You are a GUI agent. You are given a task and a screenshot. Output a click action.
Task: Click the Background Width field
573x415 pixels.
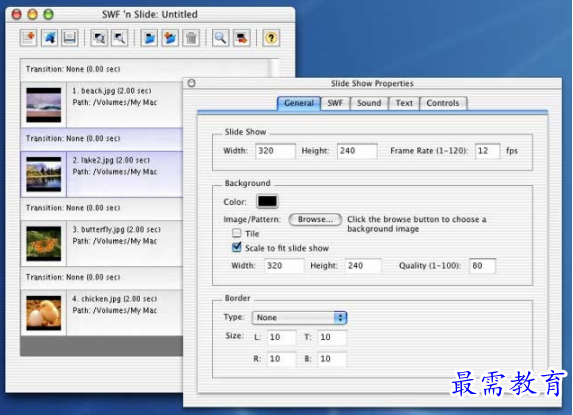(284, 266)
